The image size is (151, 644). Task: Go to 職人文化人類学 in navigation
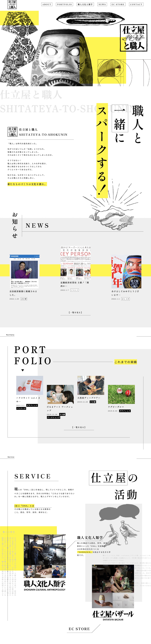click(x=85, y=5)
